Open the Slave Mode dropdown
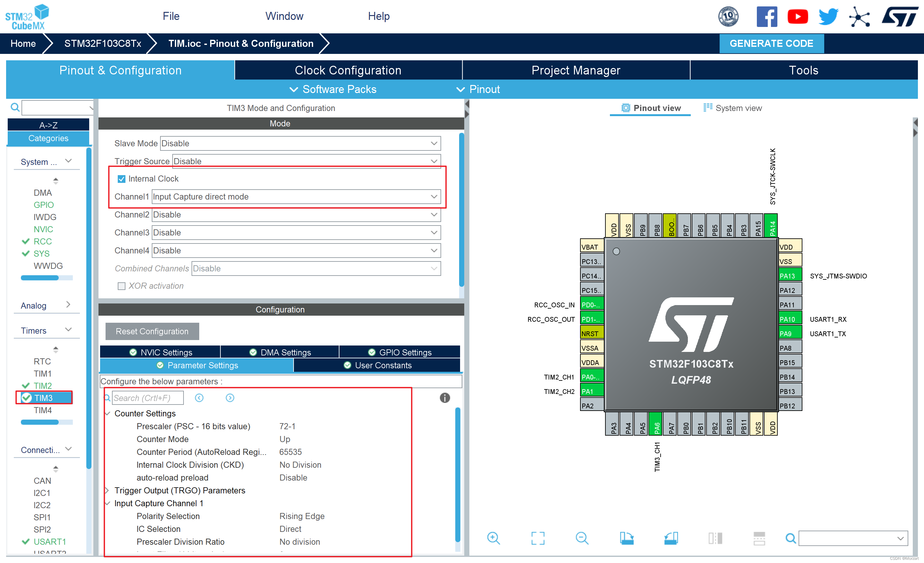Image resolution: width=924 pixels, height=563 pixels. point(300,144)
